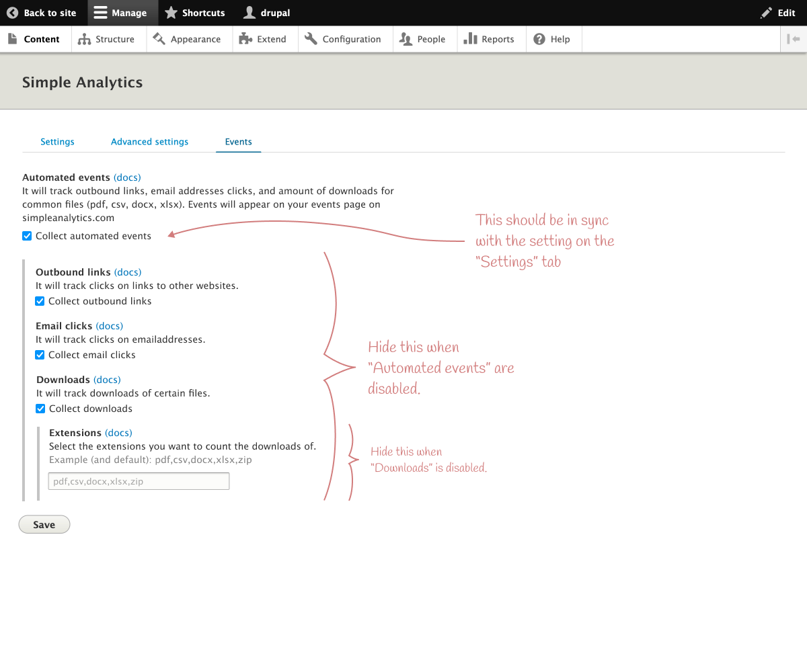
Task: Open Reports via the bar chart icon
Action: pyautogui.click(x=471, y=39)
